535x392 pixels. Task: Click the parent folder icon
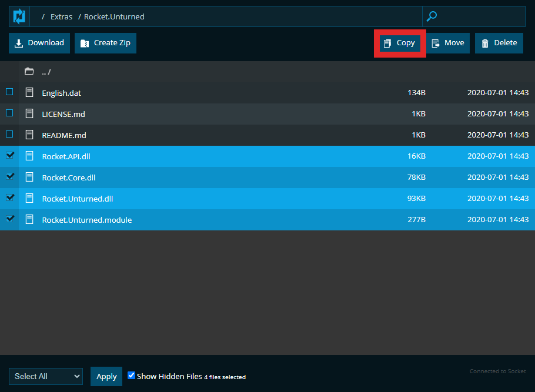coord(29,72)
